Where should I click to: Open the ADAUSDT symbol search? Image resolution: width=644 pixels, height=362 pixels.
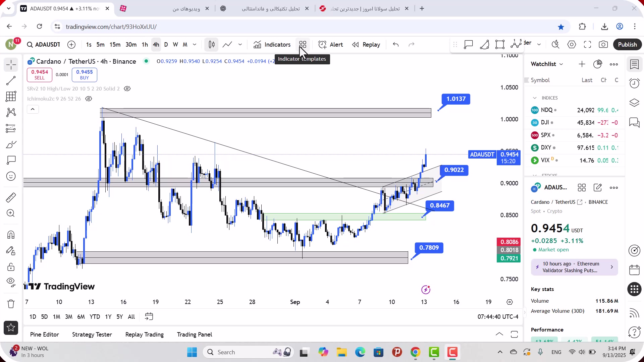(44, 45)
